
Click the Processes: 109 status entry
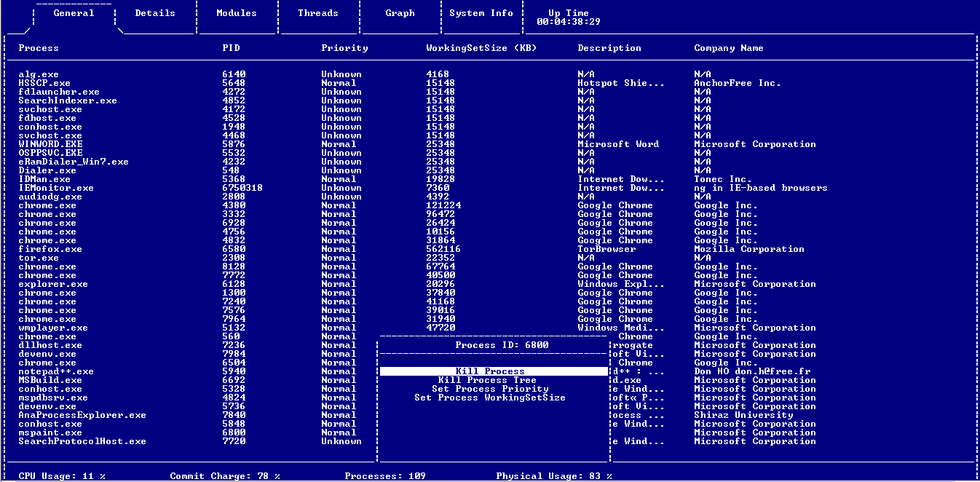tap(385, 476)
